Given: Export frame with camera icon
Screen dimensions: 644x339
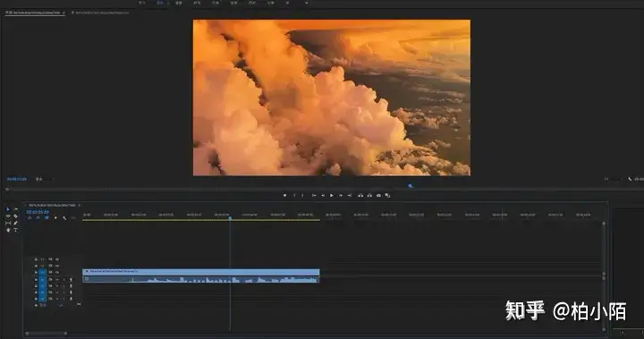Looking at the screenshot, I should tap(378, 196).
